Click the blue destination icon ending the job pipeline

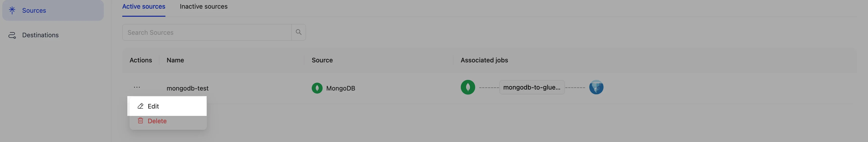pyautogui.click(x=596, y=87)
